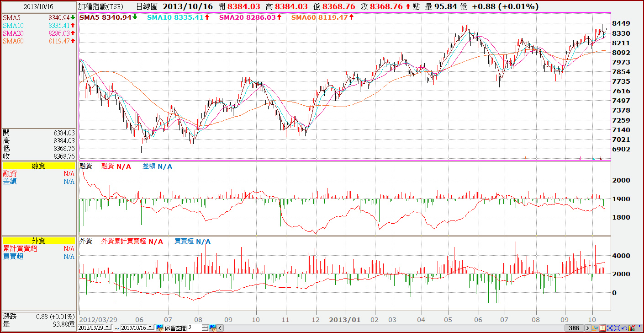Click the expand chart outward-arrows icon
The image size is (644, 333).
point(617,328)
